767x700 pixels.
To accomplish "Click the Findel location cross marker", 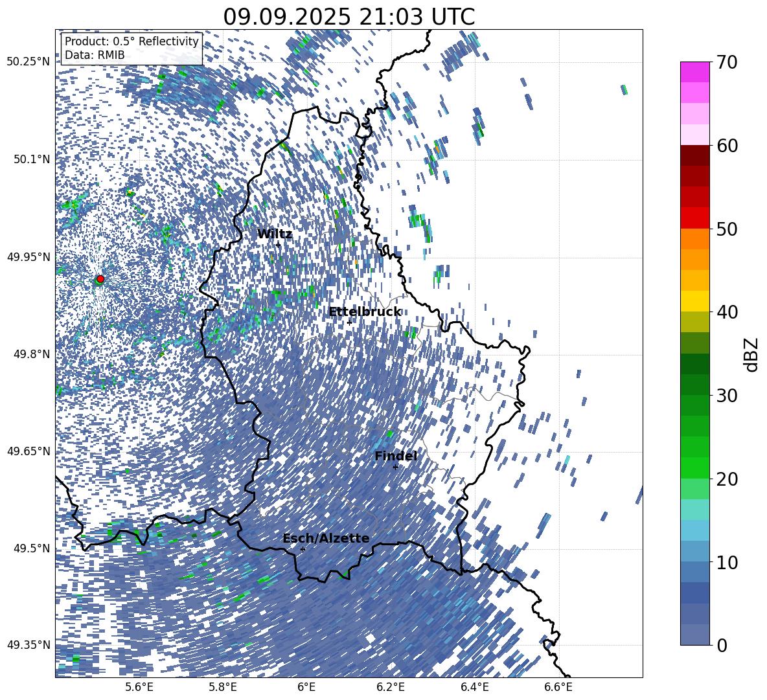I will pyautogui.click(x=396, y=468).
